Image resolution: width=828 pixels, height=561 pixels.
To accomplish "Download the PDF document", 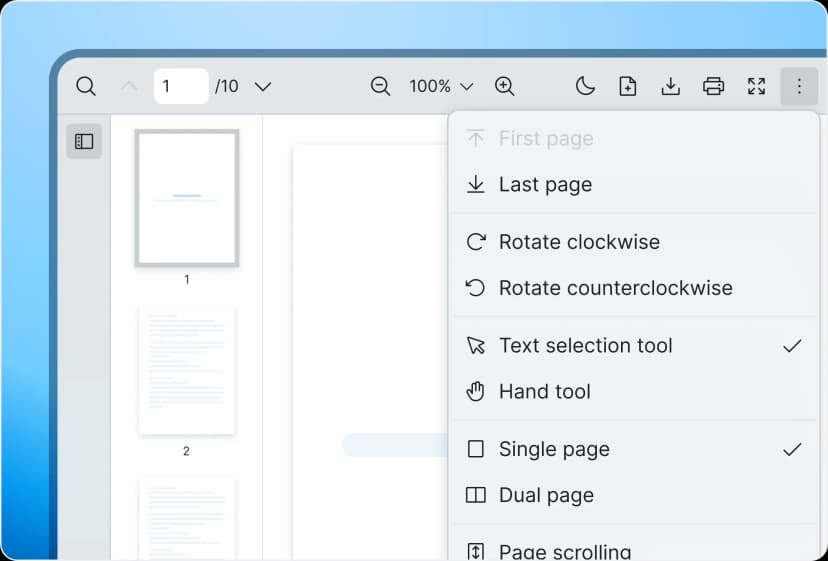I will click(x=671, y=86).
